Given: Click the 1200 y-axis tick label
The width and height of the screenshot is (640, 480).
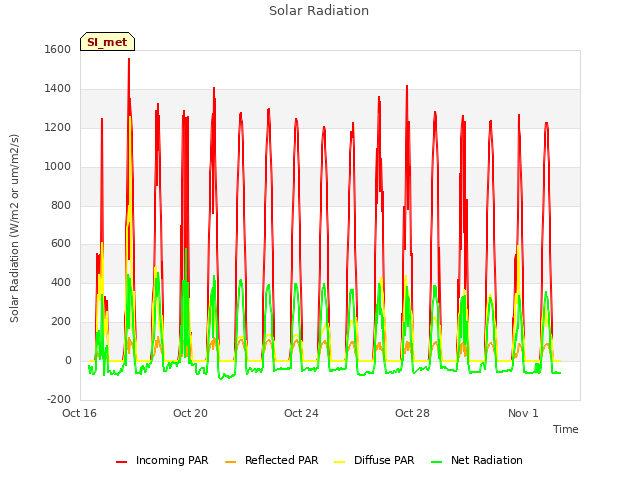Looking at the screenshot, I should point(58,128).
